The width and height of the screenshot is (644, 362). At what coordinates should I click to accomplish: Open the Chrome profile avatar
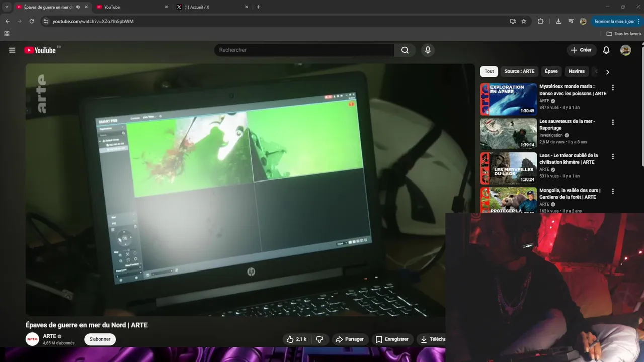point(583,21)
